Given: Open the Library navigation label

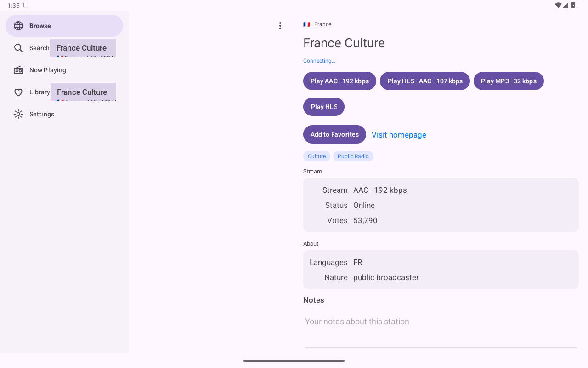Looking at the screenshot, I should 40,92.
